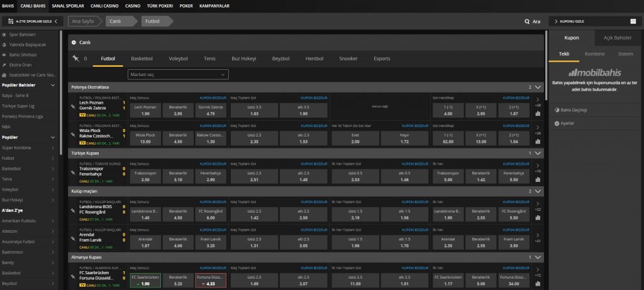Click the Bahis Geçmişi history icon
644x290 pixels.
point(557,110)
